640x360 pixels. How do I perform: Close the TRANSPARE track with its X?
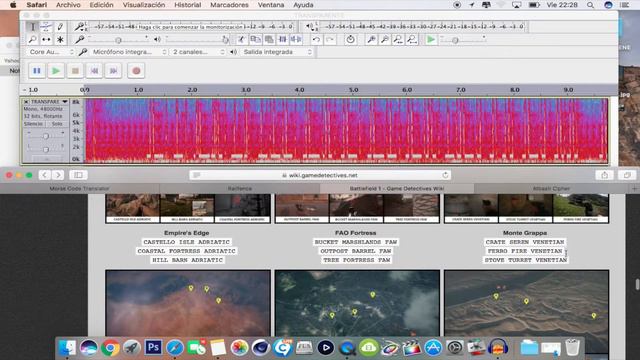(x=26, y=102)
